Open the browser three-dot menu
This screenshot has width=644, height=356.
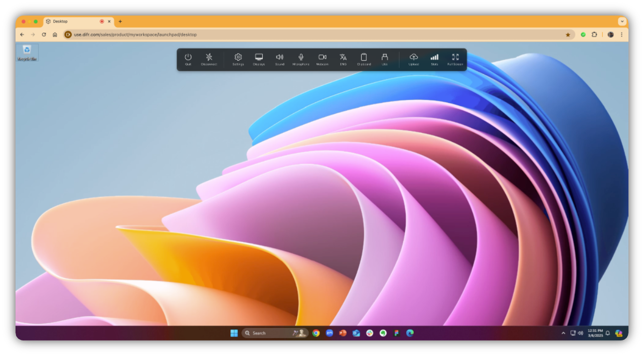[x=621, y=35]
